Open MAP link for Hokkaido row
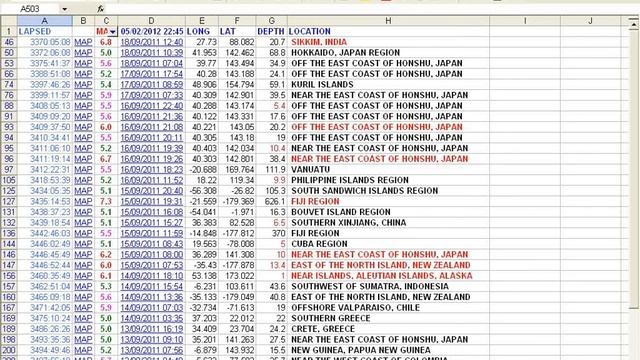640x360 pixels. 83,53
